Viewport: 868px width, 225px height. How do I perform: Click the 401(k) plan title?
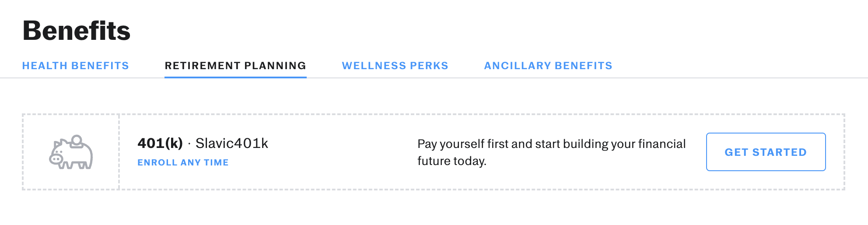click(160, 143)
